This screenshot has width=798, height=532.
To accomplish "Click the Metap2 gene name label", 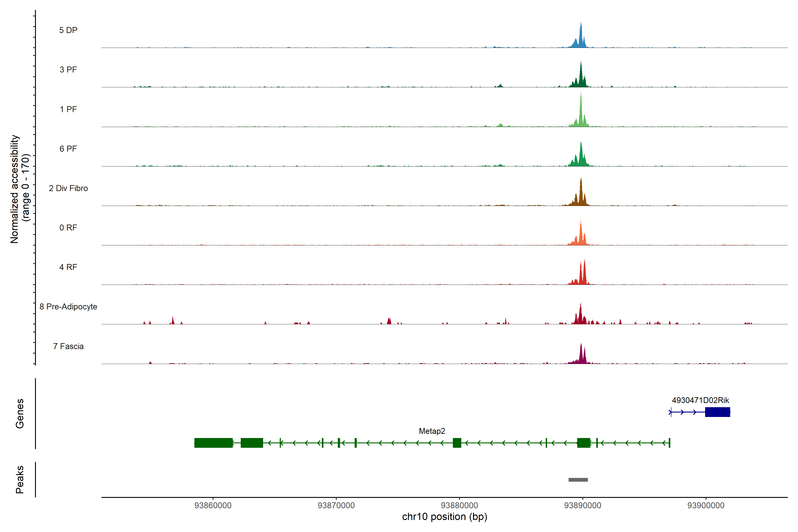I will coord(432,431).
